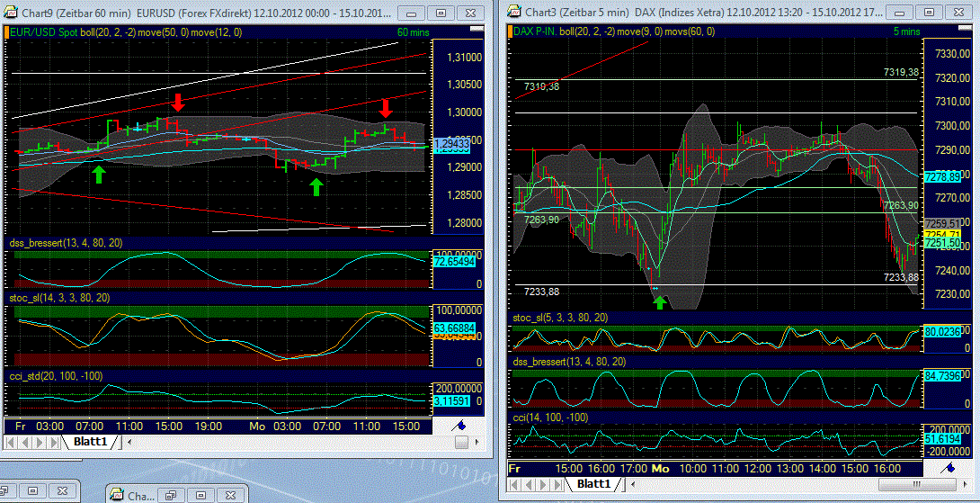
Task: Click the 'stoc_sl(5, 3, 3, 80, 20)' label
Action: click(561, 318)
